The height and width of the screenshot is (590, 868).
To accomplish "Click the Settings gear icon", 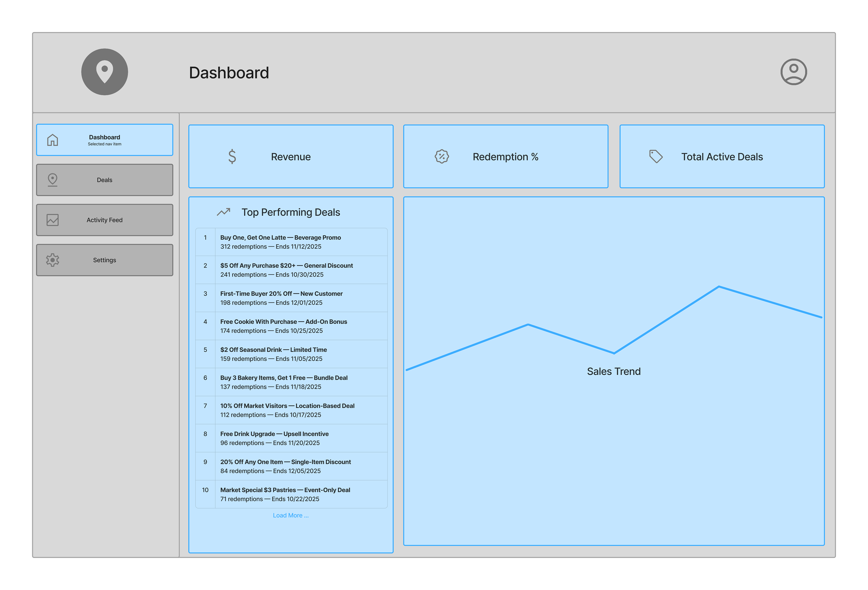I will point(53,260).
